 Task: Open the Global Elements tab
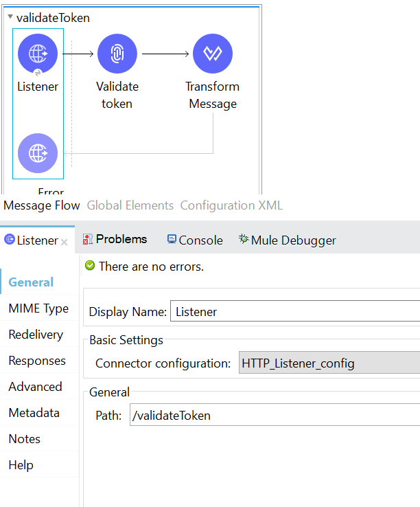[130, 205]
